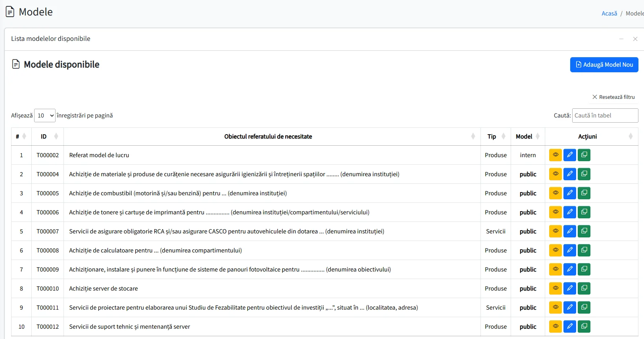Edit model T000009 with the pencil icon

(x=570, y=269)
